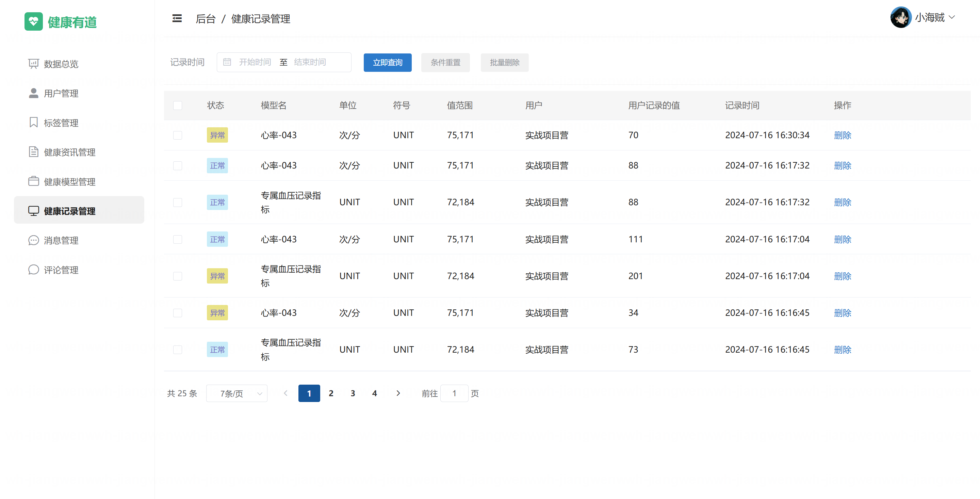Click the 健康有道 heart logo

(x=33, y=21)
